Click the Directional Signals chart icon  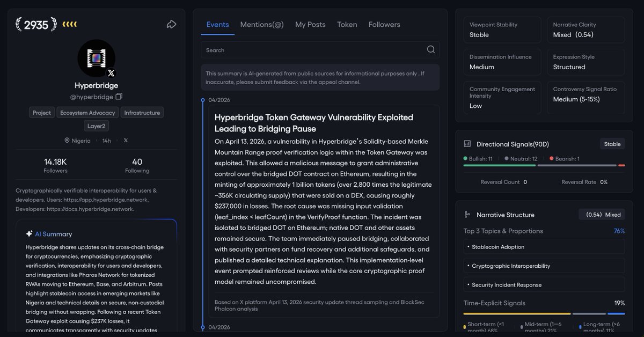[467, 144]
